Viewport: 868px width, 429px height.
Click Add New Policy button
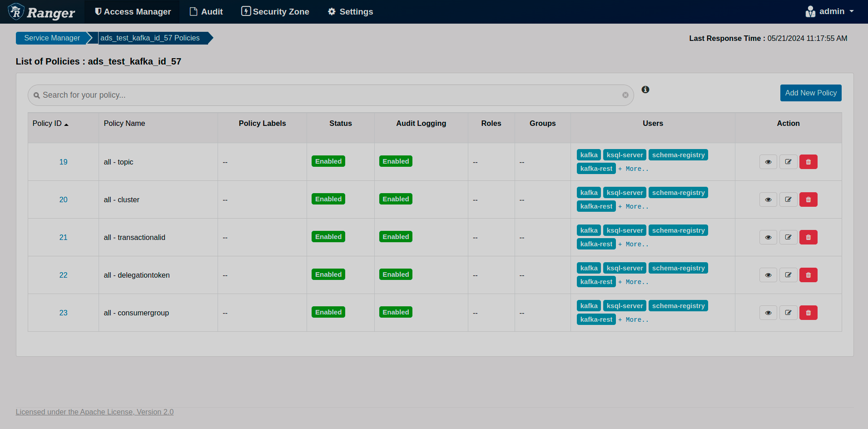coord(811,93)
